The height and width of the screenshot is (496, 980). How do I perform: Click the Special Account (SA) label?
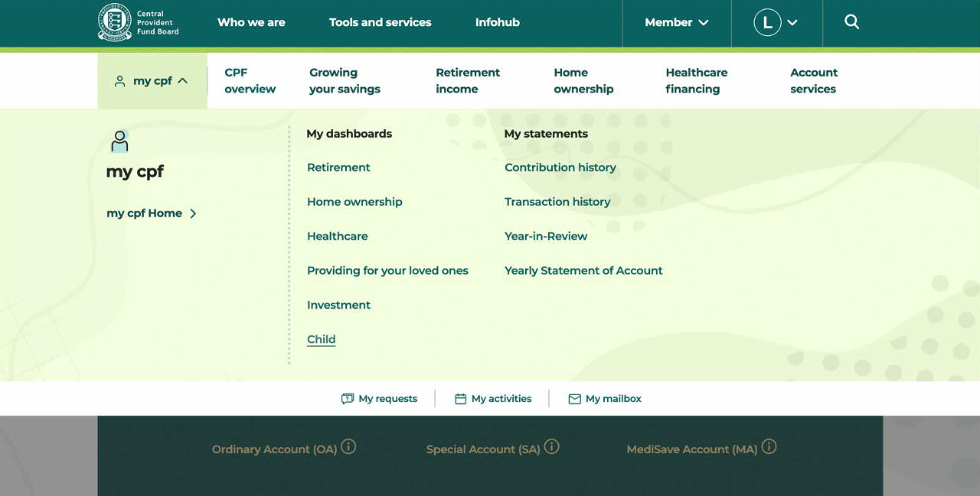pos(483,449)
